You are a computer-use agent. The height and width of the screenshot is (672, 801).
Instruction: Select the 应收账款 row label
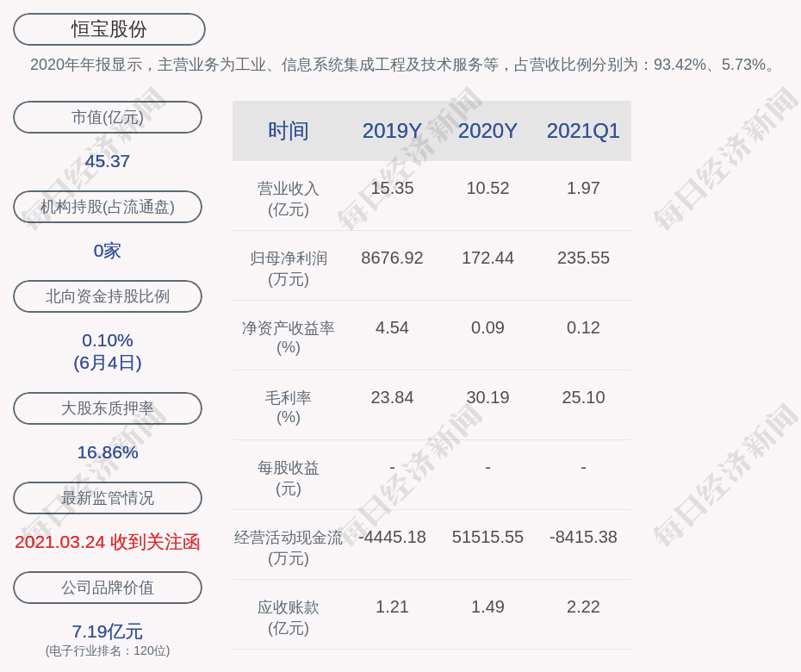point(288,617)
